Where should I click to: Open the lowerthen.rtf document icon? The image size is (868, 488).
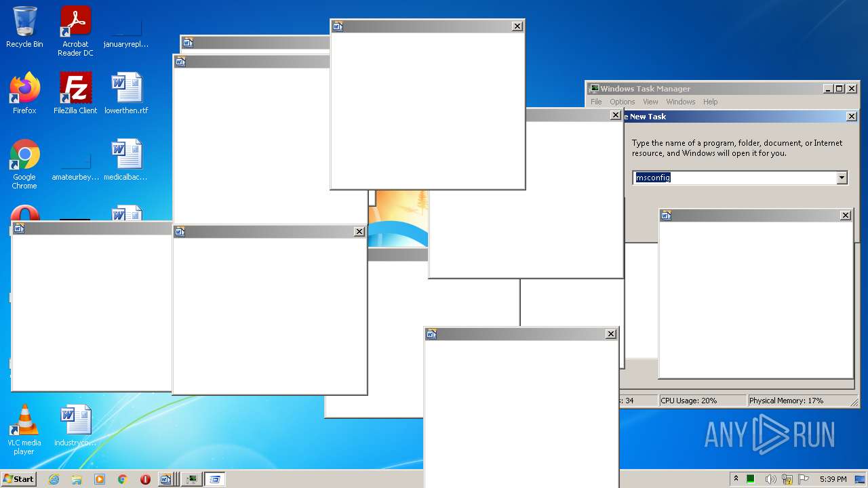point(126,94)
